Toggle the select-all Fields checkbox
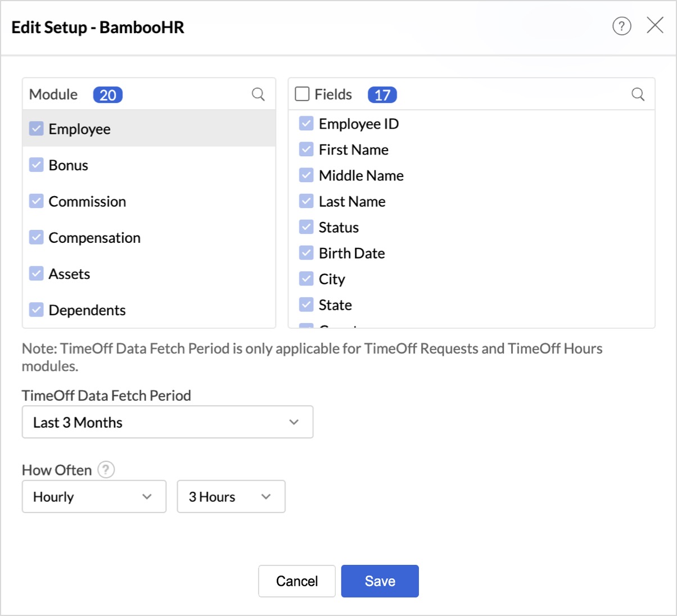Viewport: 677px width, 616px height. click(x=303, y=94)
